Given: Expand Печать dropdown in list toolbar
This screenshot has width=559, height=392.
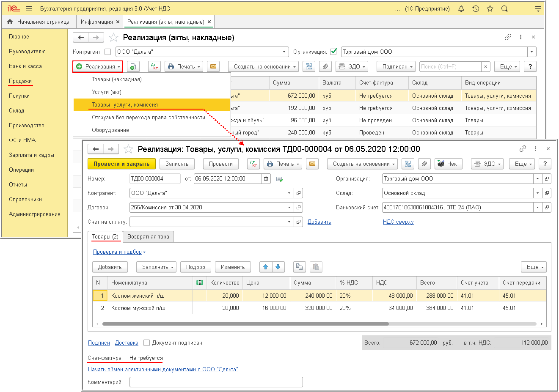Looking at the screenshot, I should 184,66.
